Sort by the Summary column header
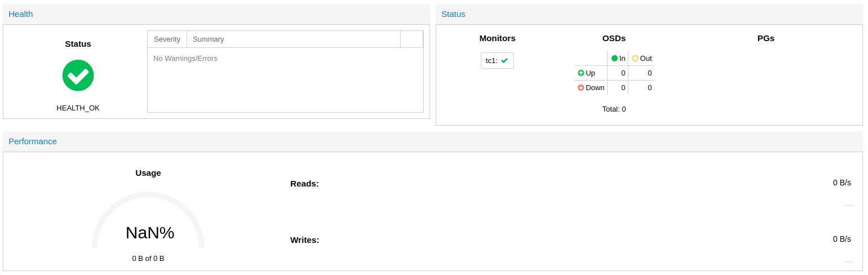Image resolution: width=868 pixels, height=275 pixels. coord(209,39)
